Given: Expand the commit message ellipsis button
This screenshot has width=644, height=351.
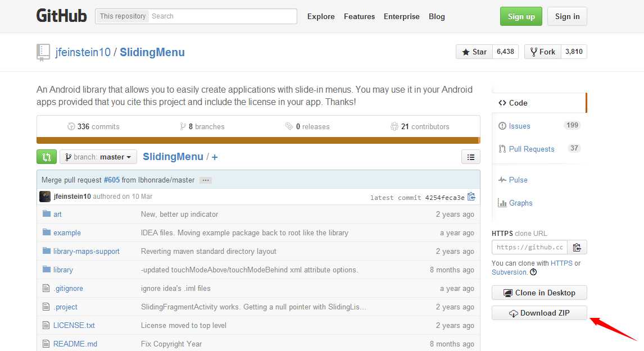Looking at the screenshot, I should click(206, 180).
